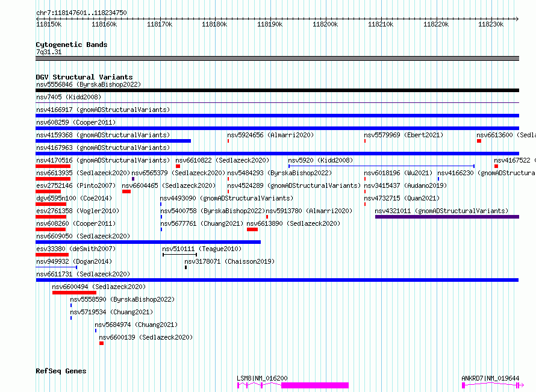
Task: Click the red nsv6604465 variant bar
Action: (126, 191)
